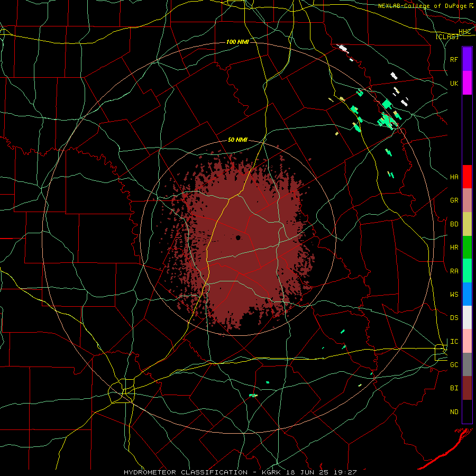Click the DS white legend swatch
The image size is (476, 476).
pos(467,317)
